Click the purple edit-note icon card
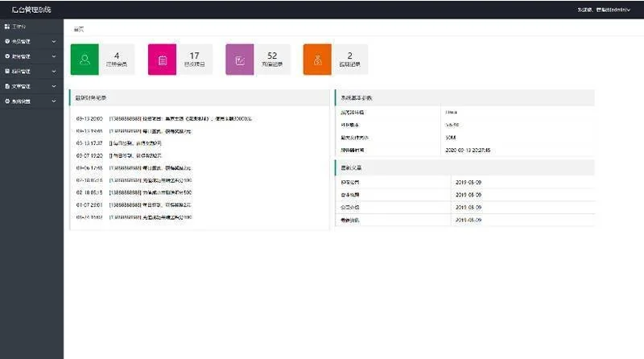Viewport: 644px width, 359px height. pos(240,60)
